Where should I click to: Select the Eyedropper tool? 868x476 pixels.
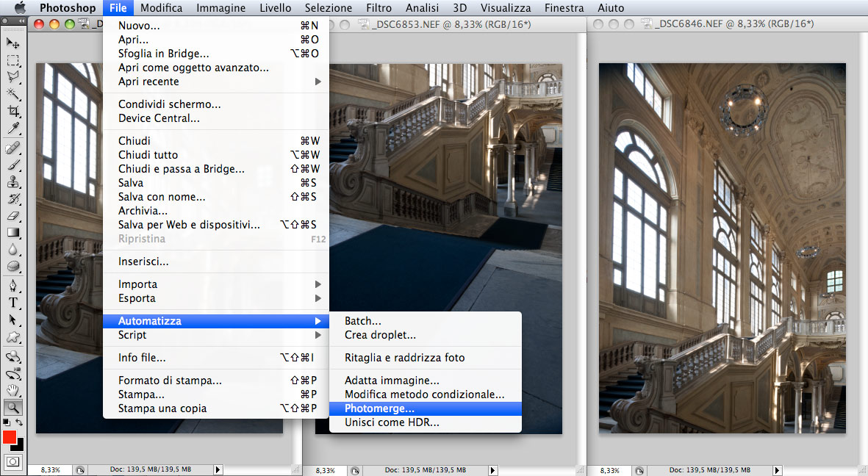coord(12,129)
